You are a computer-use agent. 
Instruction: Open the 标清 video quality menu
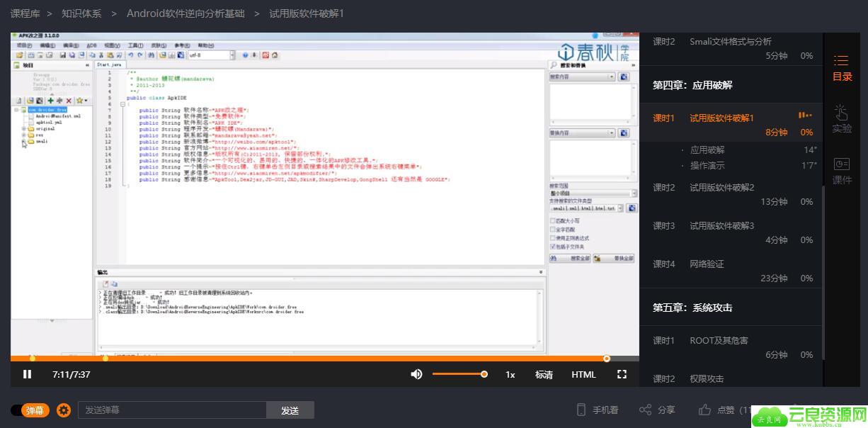click(544, 374)
